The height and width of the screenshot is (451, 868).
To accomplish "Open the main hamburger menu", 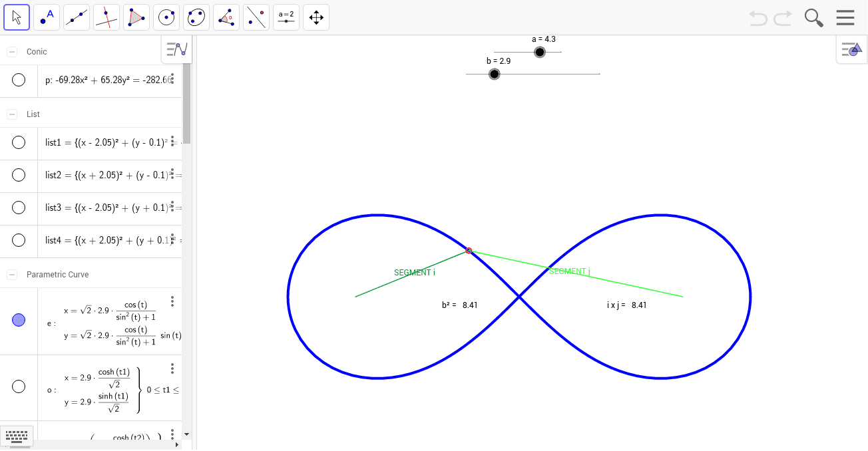I will click(x=845, y=18).
